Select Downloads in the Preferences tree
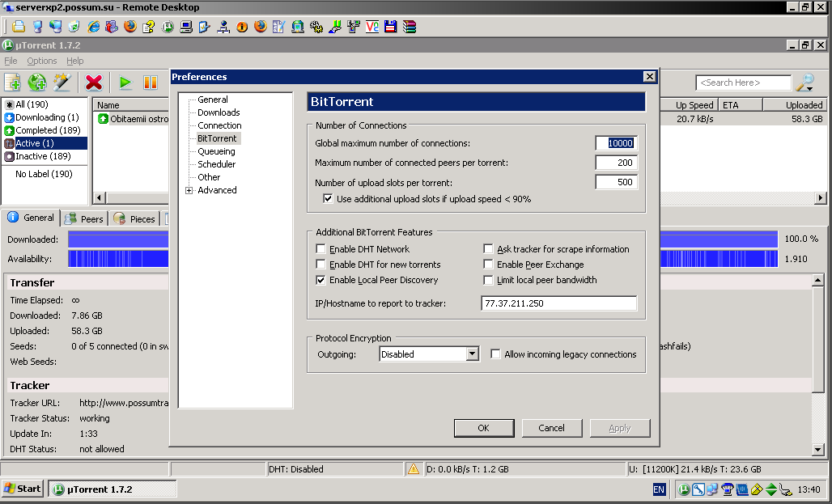832x504 pixels. tap(219, 112)
